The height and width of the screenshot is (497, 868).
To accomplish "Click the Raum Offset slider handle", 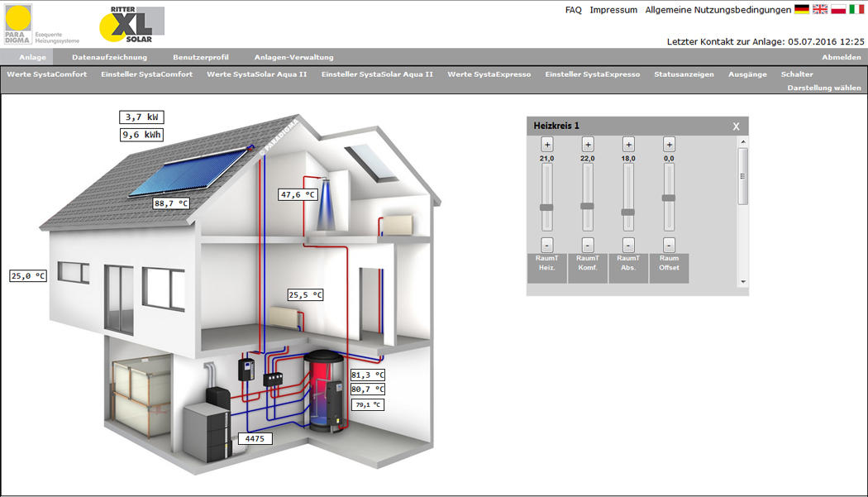I will click(x=669, y=198).
